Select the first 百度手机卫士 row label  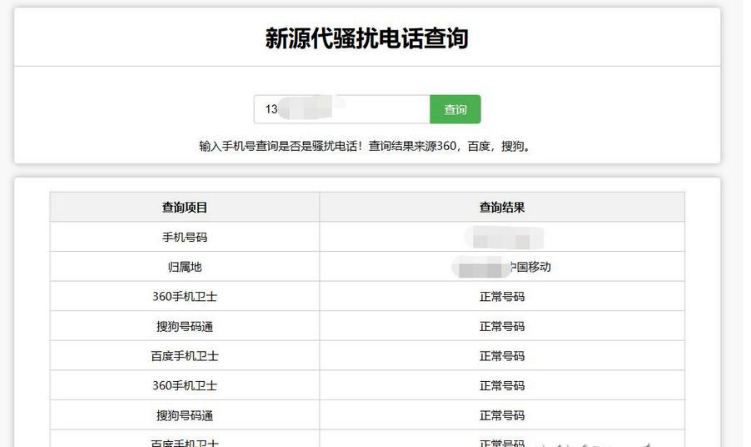pyautogui.click(x=185, y=356)
